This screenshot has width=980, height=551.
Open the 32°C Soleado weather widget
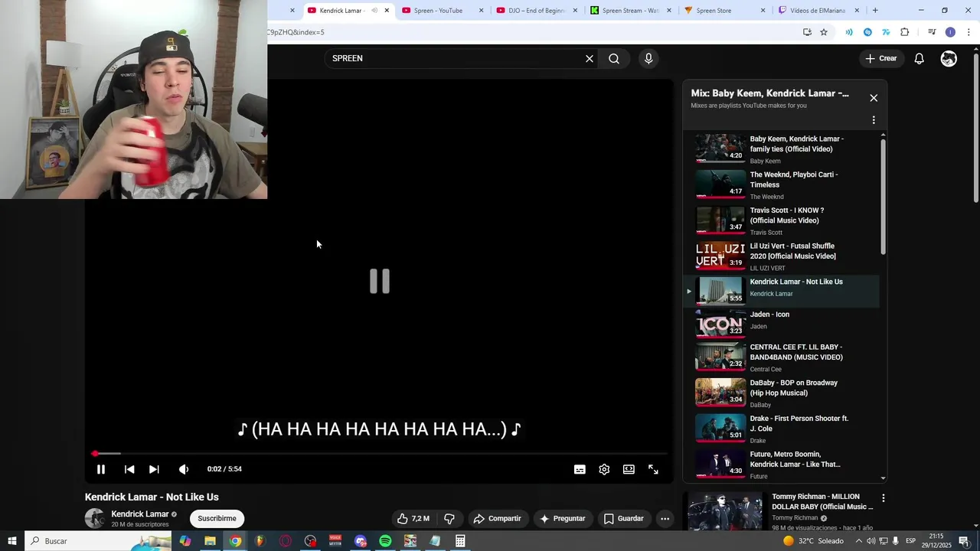813,541
